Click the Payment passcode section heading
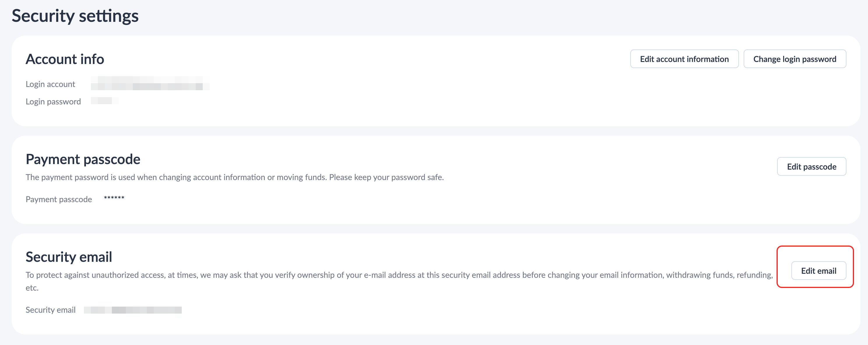The image size is (868, 345). (83, 159)
